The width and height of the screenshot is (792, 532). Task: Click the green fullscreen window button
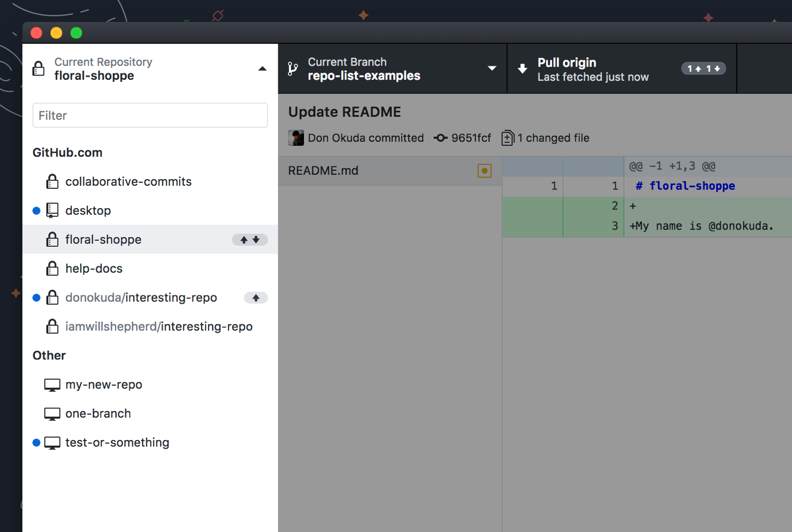(x=76, y=33)
